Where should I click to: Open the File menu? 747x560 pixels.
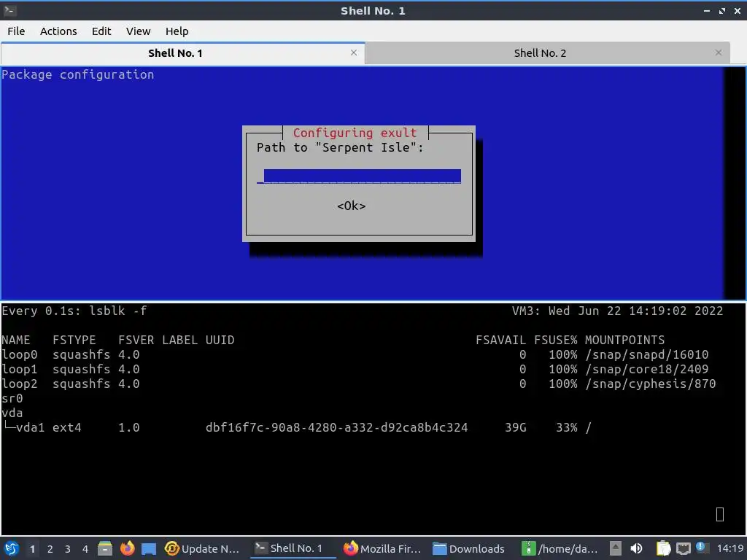pos(16,31)
